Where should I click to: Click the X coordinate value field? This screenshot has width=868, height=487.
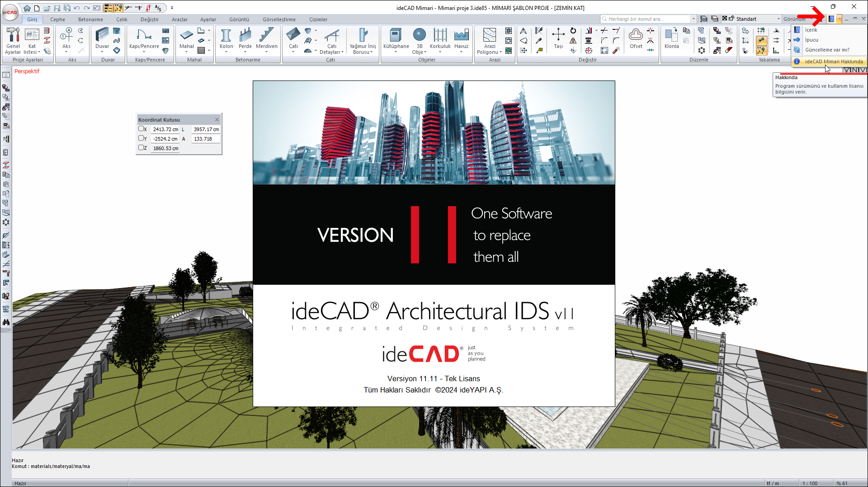point(165,129)
